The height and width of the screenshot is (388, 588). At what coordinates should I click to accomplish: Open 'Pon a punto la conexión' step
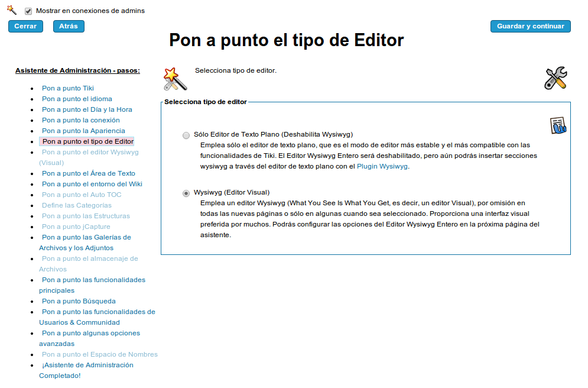click(80, 120)
